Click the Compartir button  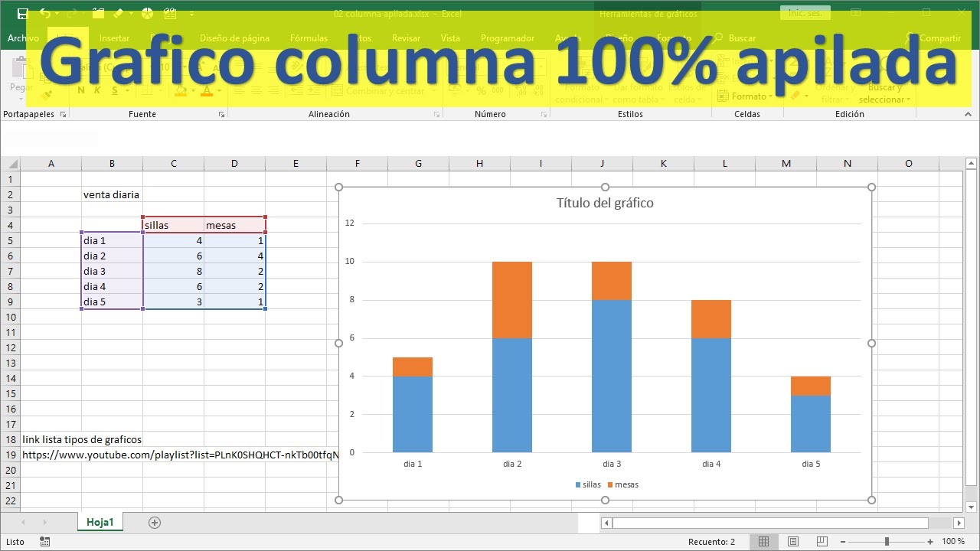click(x=933, y=38)
